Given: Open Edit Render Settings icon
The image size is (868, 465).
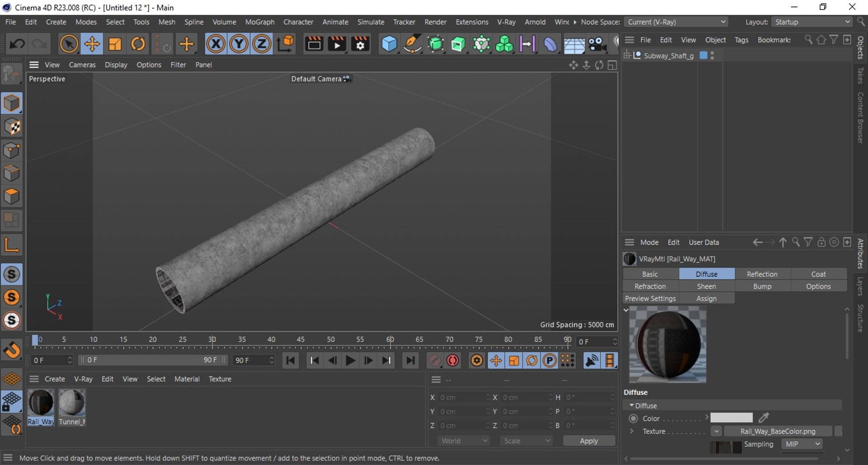Looking at the screenshot, I should click(360, 44).
